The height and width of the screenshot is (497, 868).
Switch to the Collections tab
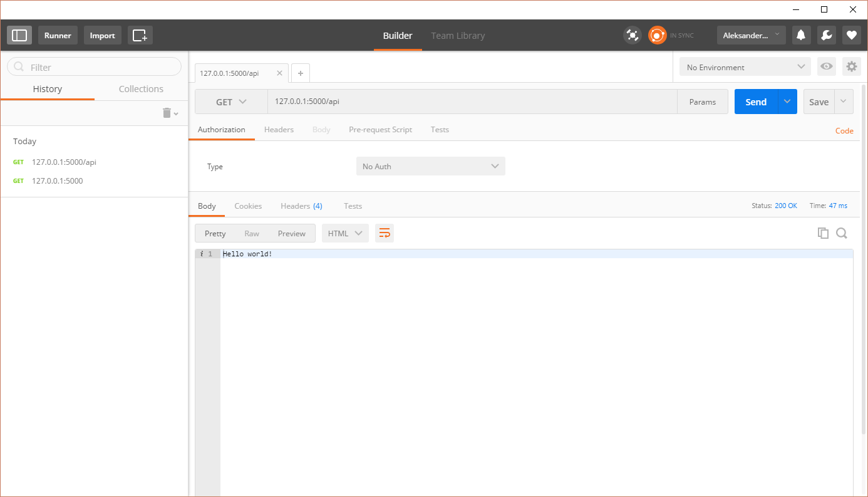point(141,89)
